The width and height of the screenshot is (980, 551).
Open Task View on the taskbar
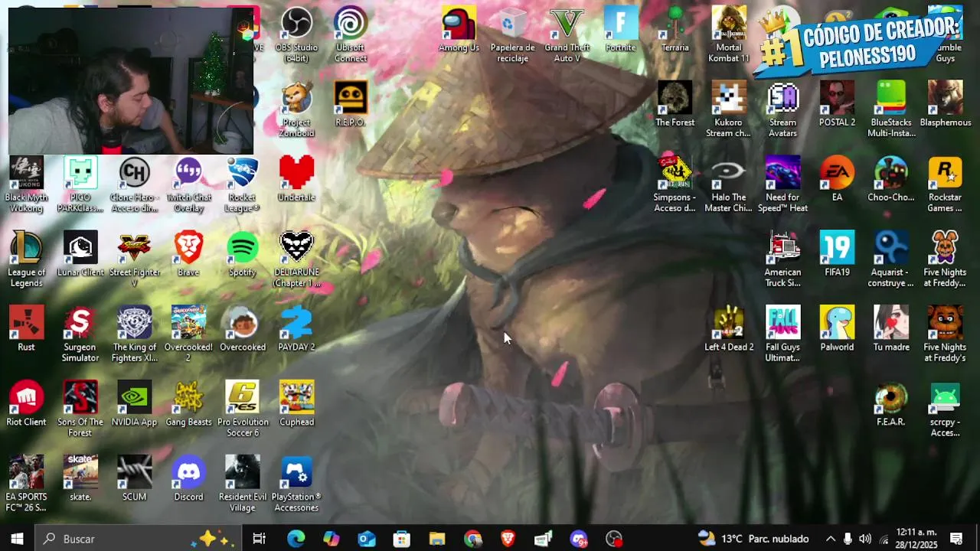pos(259,539)
